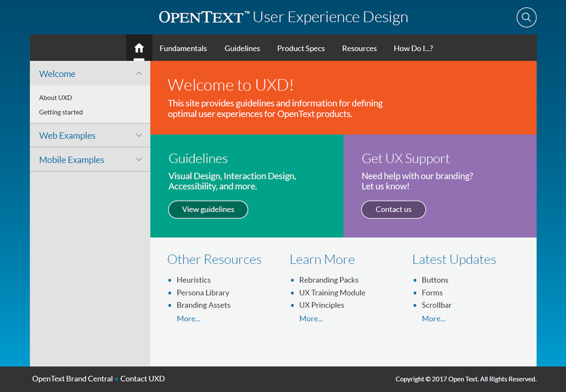Open the Guidelines navigation item
The image size is (566, 392).
[x=242, y=48]
